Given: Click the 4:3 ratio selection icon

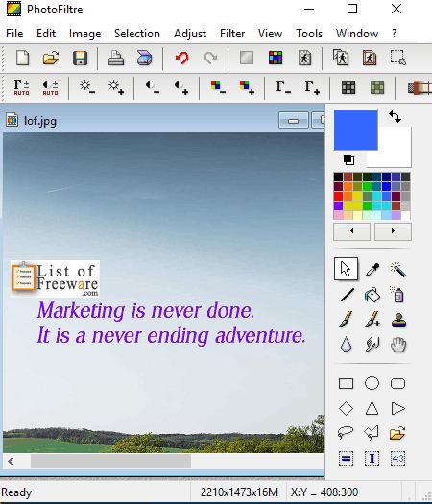Looking at the screenshot, I should point(398,458).
